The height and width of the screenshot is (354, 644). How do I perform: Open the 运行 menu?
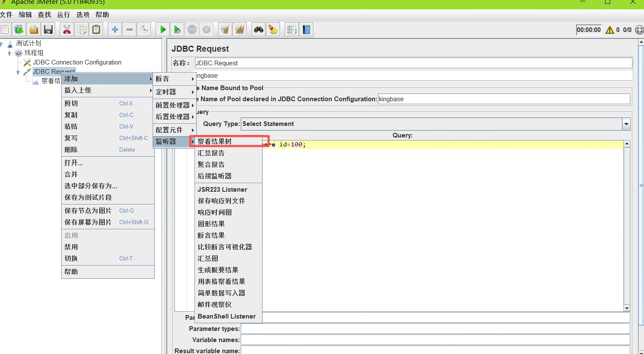[64, 15]
